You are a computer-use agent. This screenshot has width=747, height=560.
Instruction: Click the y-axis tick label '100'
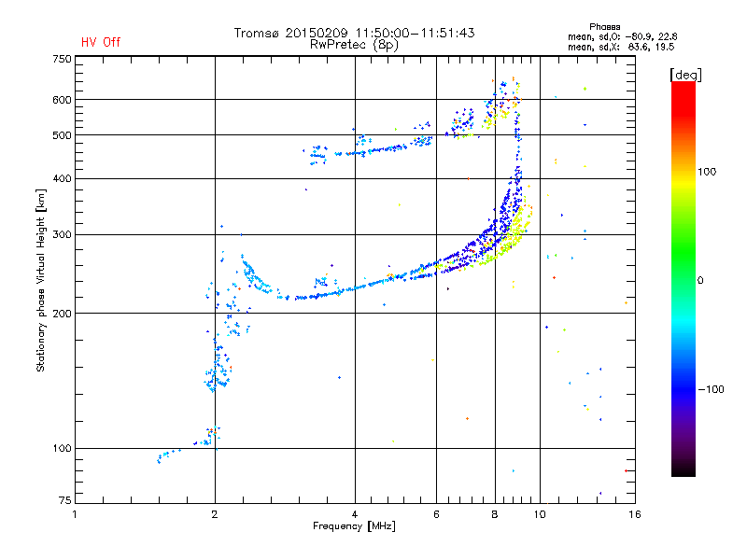point(62,449)
